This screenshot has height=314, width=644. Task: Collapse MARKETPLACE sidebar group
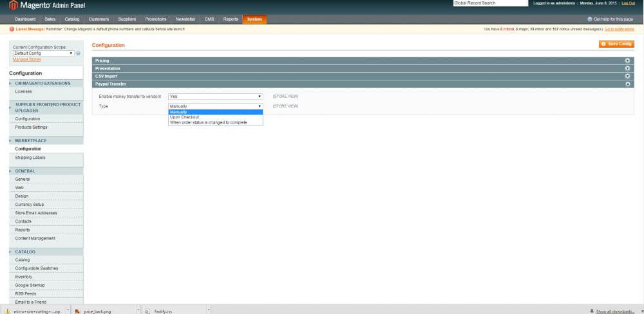(46, 141)
